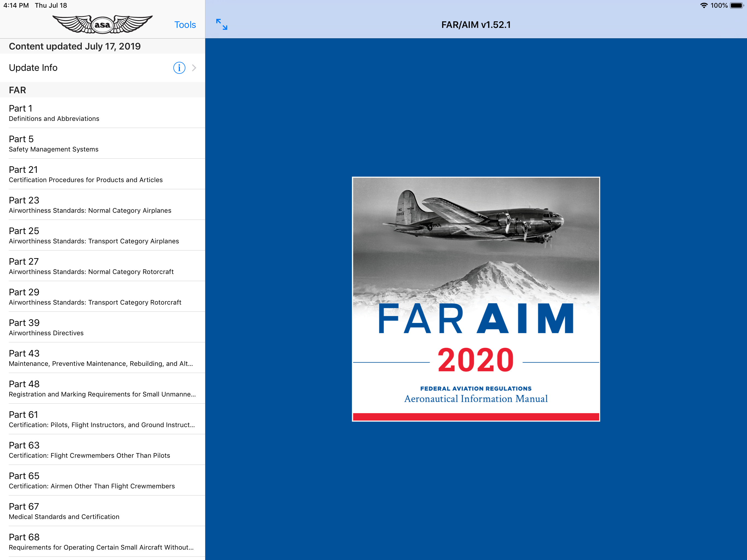Tap the battery indicator icon

736,5
